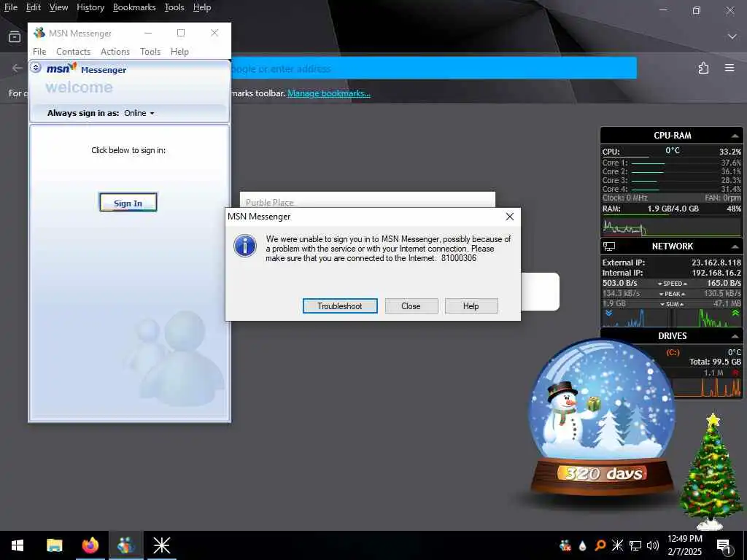This screenshot has height=560, width=747.
Task: Click the blue download arrows in network graph
Action: click(608, 314)
